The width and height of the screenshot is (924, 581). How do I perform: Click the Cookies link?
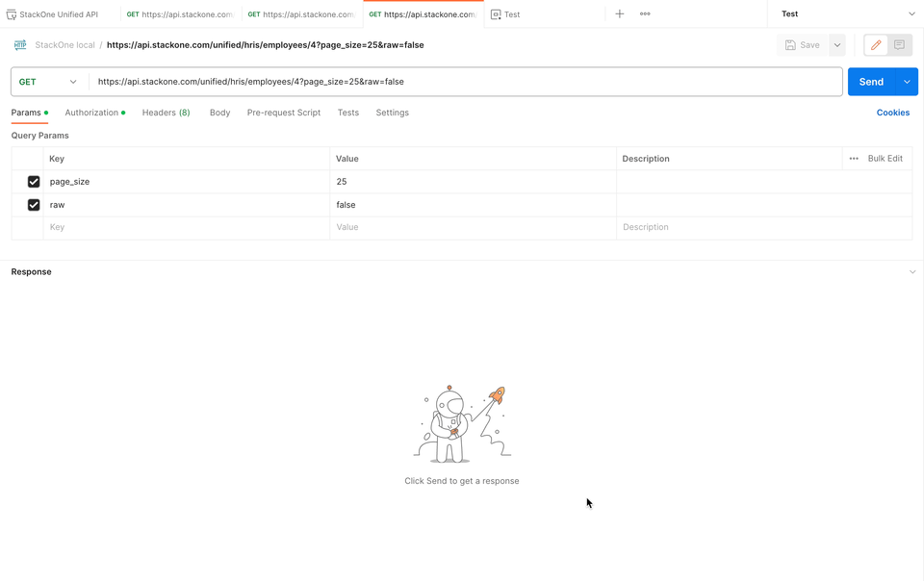[x=893, y=113]
